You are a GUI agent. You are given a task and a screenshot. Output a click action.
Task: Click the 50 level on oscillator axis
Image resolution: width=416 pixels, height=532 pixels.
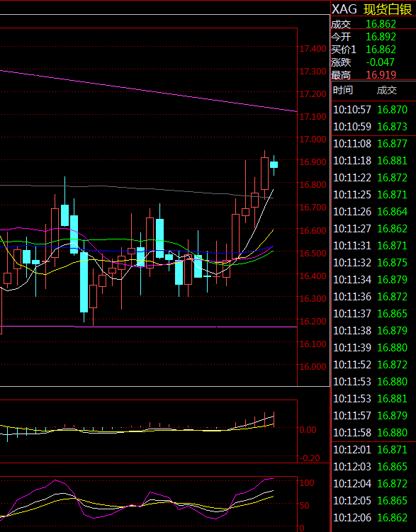(x=304, y=506)
